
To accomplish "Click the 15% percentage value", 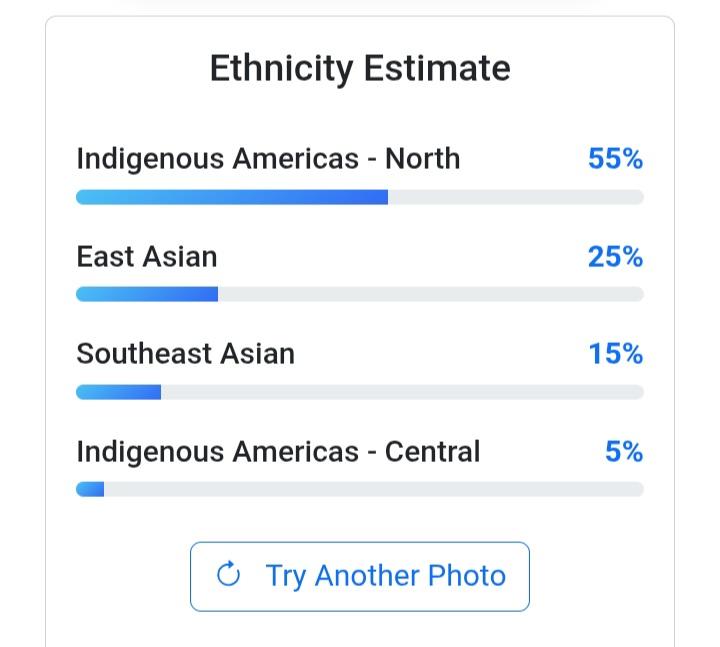I will pos(615,354).
